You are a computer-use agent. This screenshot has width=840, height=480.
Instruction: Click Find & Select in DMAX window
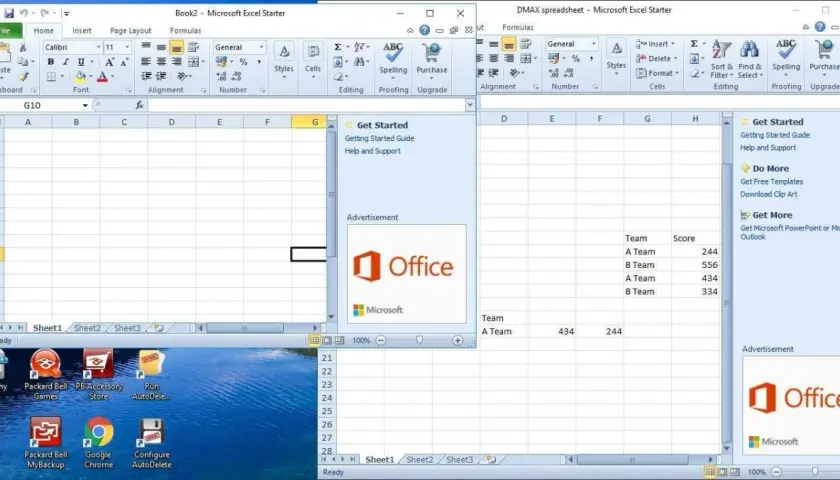coord(750,59)
